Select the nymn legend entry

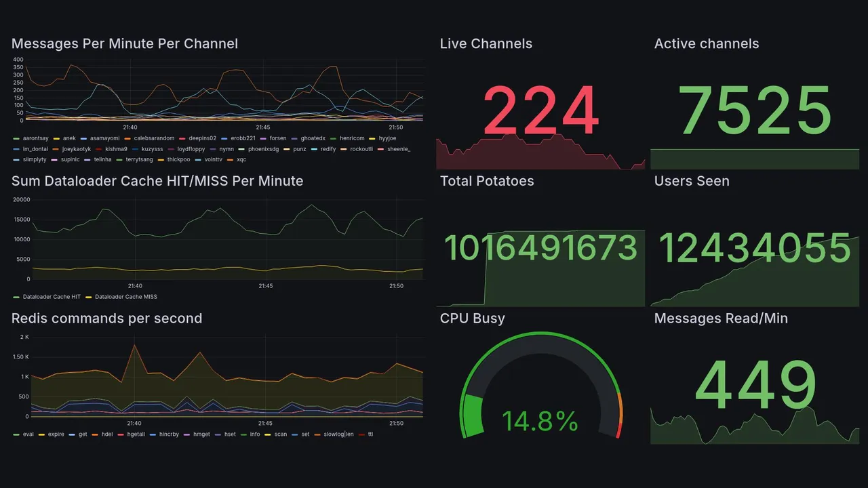pyautogui.click(x=226, y=149)
